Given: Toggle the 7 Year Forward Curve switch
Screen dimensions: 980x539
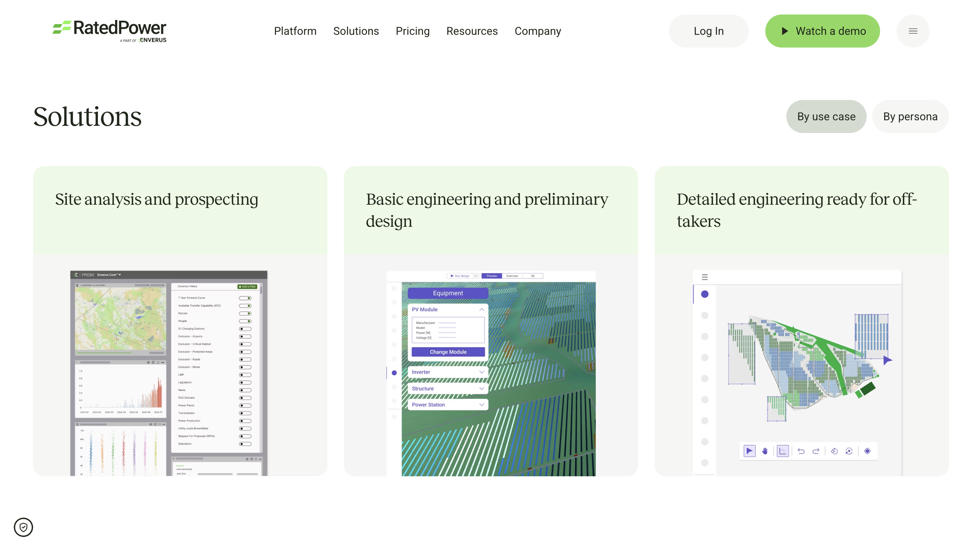Looking at the screenshot, I should click(x=245, y=298).
